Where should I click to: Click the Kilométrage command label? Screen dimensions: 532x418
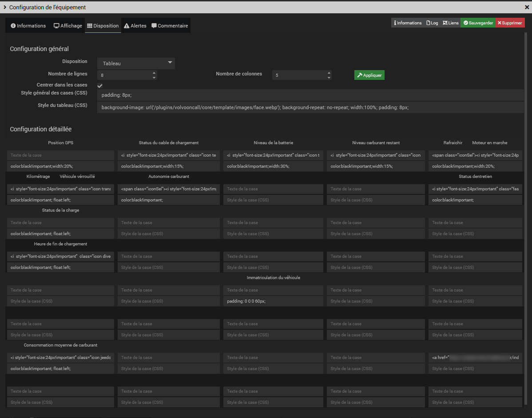tap(38, 176)
